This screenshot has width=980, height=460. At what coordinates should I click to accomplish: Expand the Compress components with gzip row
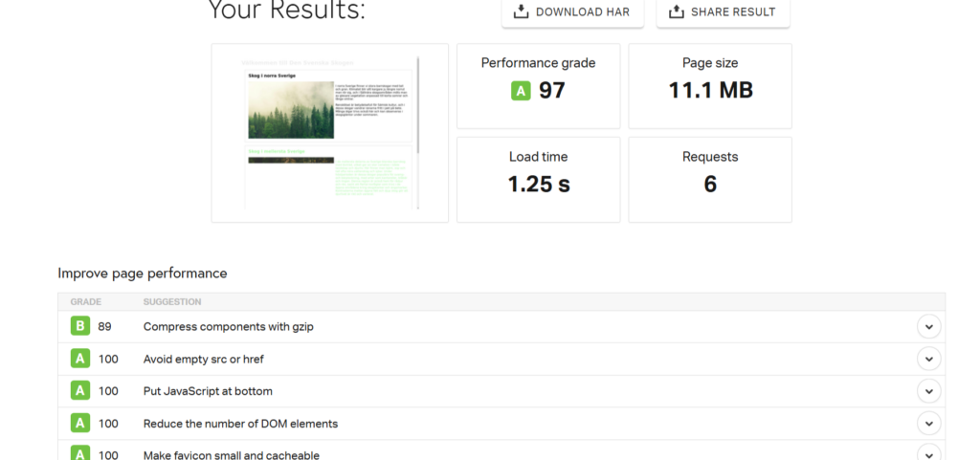(x=928, y=326)
